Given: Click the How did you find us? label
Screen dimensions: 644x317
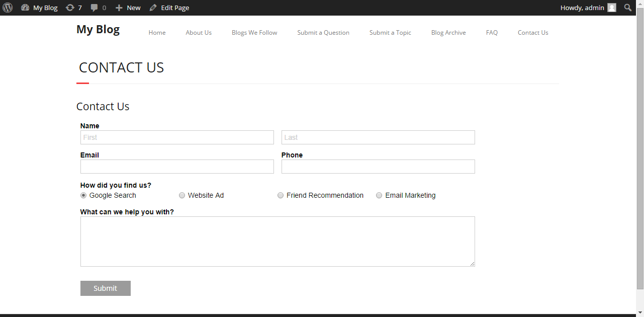Looking at the screenshot, I should click(116, 185).
